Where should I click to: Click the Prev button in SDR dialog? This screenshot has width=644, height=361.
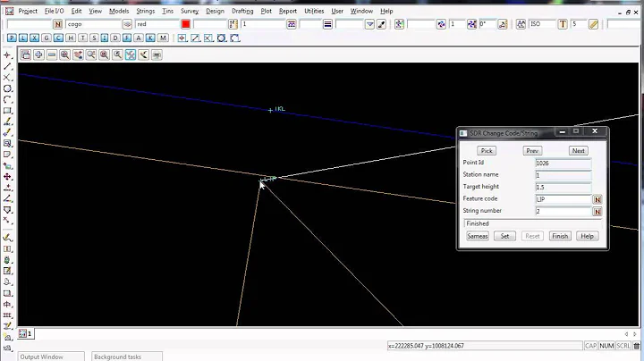(532, 150)
